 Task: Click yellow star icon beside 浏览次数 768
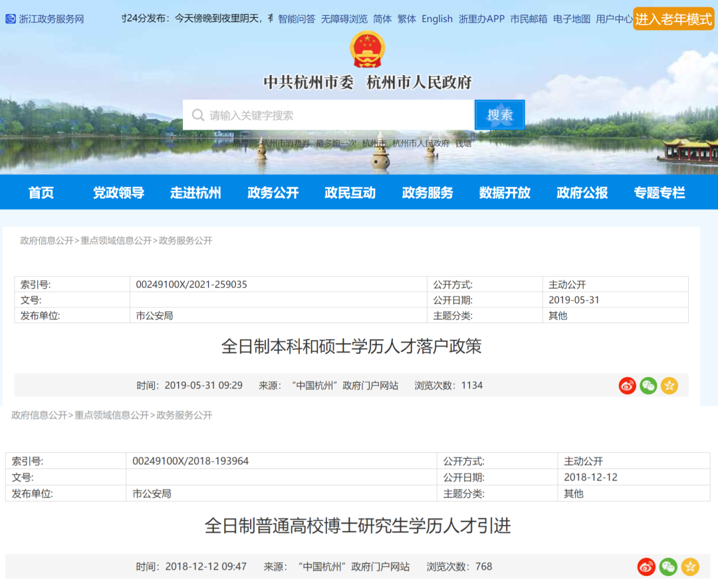point(690,567)
